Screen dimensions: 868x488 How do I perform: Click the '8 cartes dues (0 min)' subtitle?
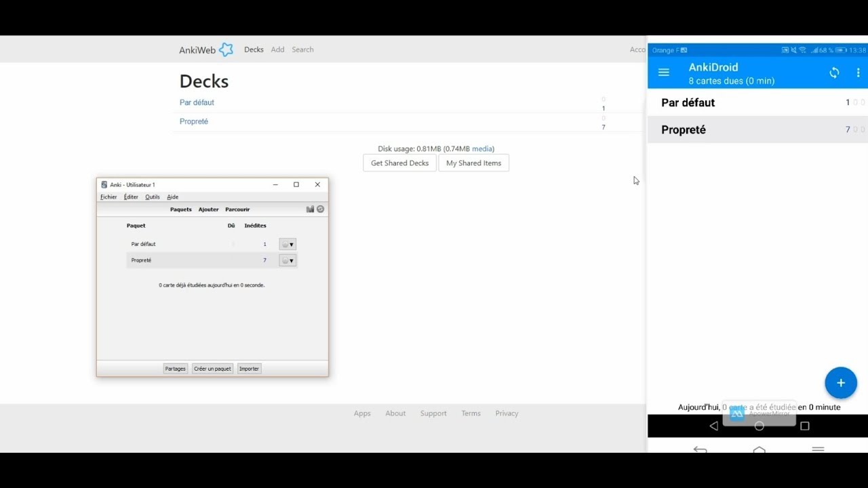[732, 81]
